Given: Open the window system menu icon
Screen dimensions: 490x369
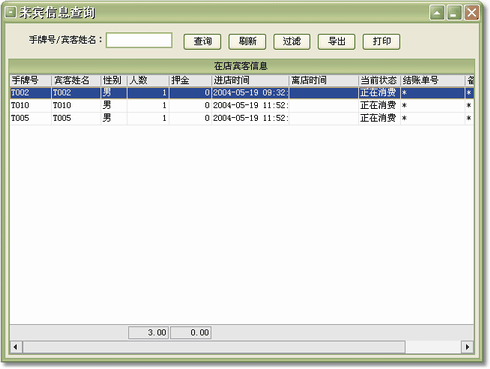Looking at the screenshot, I should click(10, 13).
